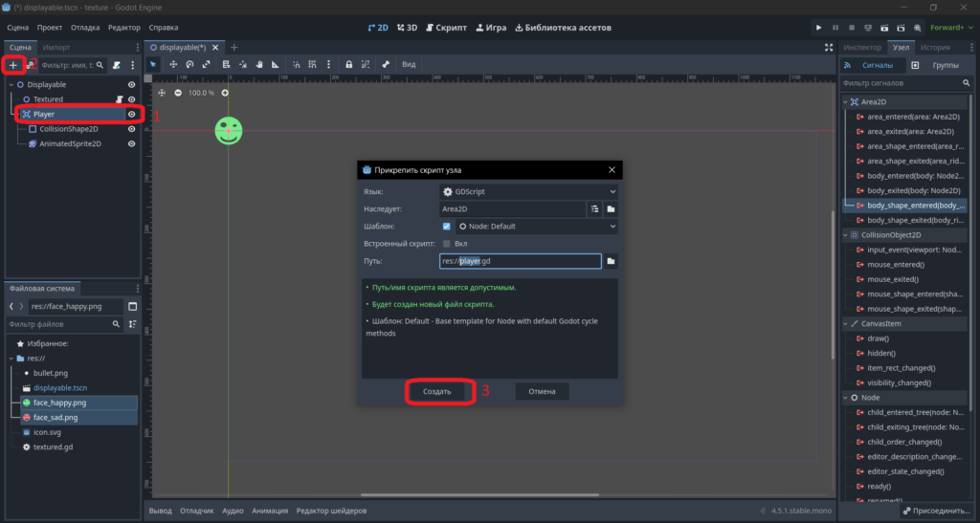
Task: Center view icon beside zoom controls
Action: tap(162, 93)
